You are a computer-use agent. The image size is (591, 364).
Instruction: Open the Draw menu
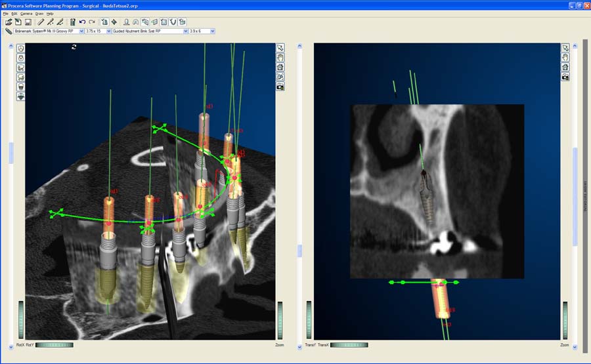pos(39,14)
